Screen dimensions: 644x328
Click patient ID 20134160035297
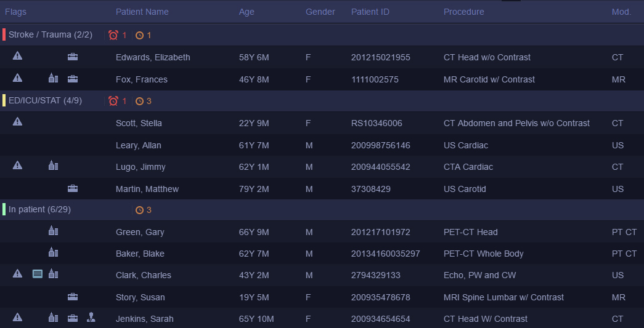coord(386,254)
